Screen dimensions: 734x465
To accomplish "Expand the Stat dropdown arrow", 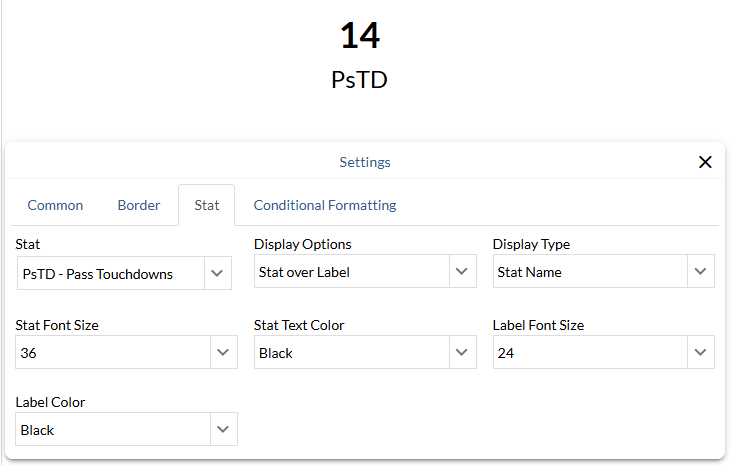I will point(217,273).
